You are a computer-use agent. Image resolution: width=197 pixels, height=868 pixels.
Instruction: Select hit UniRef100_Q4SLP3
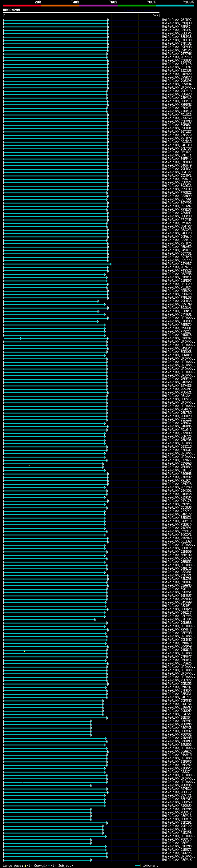pos(177,349)
